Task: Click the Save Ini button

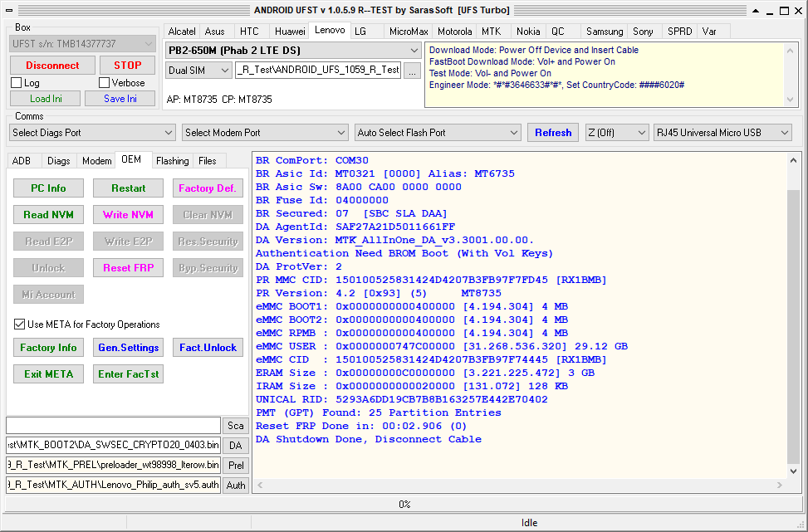Action: [x=120, y=99]
